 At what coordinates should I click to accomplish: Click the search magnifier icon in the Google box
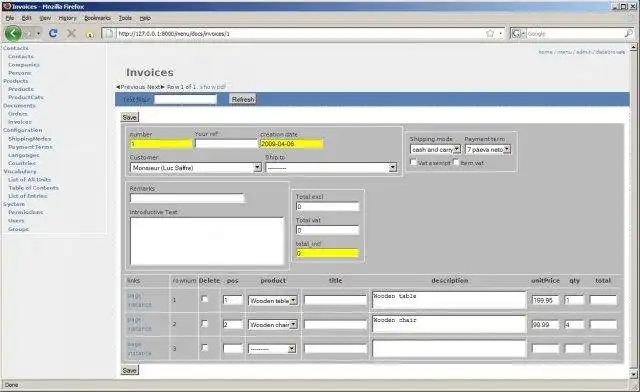pos(629,33)
